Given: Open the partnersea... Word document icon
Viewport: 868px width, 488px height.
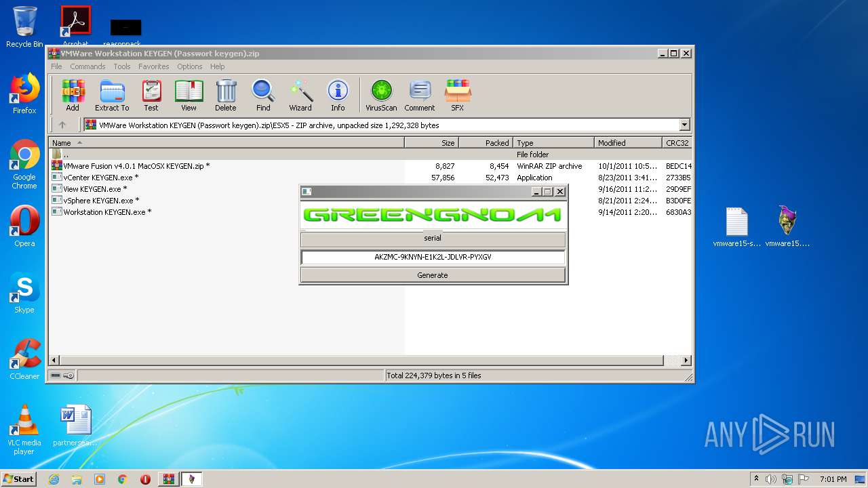Looking at the screenshot, I should click(75, 426).
